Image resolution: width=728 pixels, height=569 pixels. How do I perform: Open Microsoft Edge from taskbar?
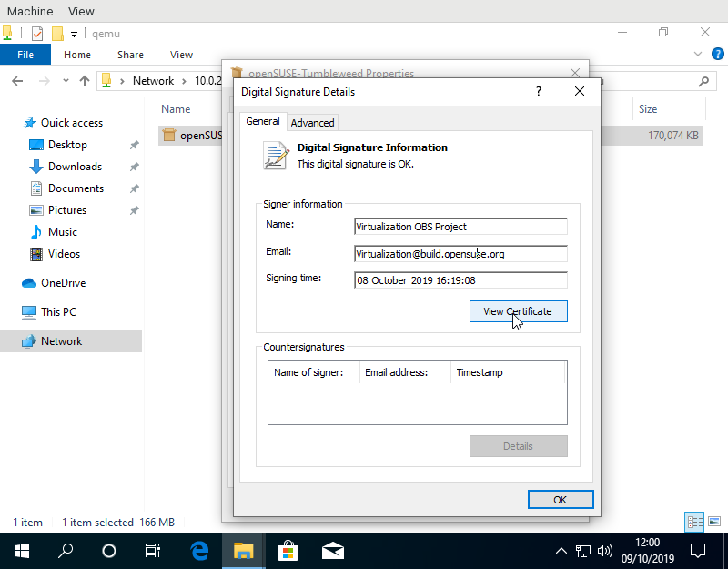[x=199, y=551]
